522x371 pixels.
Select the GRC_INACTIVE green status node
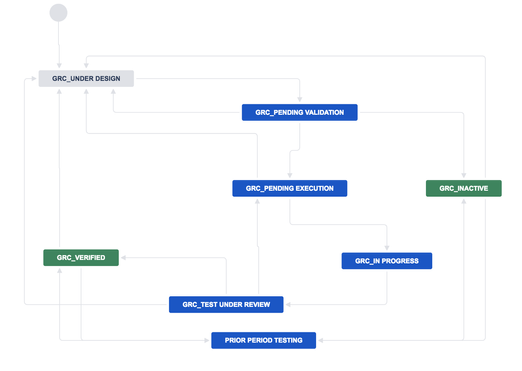click(463, 188)
